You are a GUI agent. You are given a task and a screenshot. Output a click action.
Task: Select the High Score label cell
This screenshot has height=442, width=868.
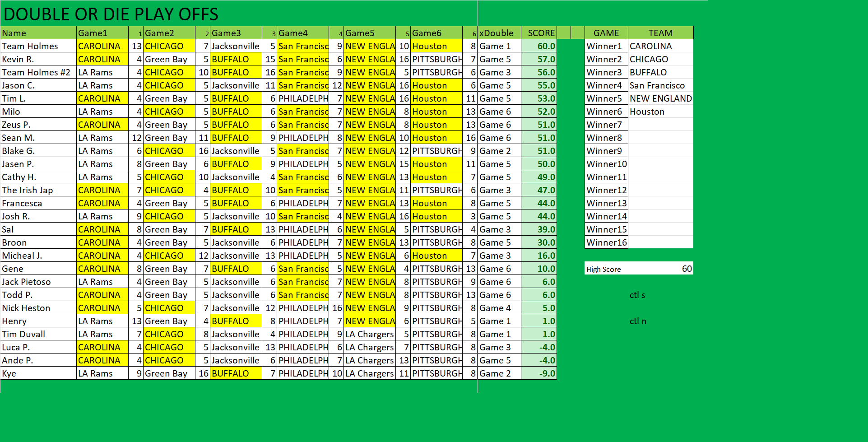(606, 269)
